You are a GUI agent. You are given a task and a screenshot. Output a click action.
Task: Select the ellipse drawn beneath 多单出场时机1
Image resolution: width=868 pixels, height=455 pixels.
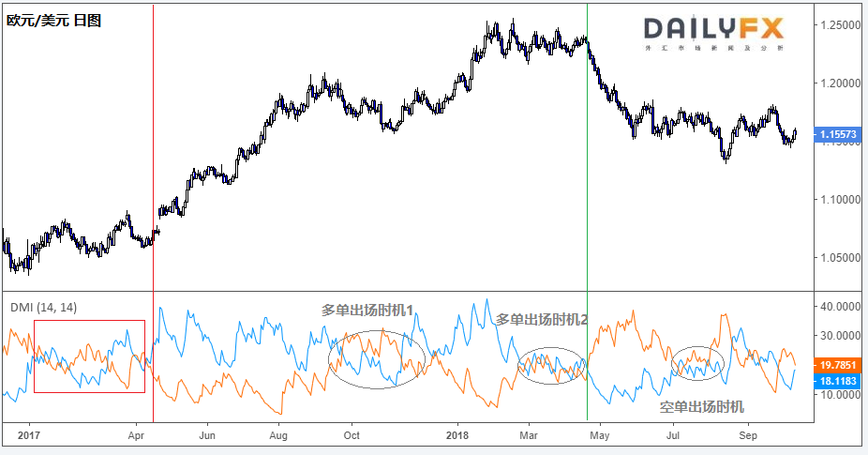378,359
